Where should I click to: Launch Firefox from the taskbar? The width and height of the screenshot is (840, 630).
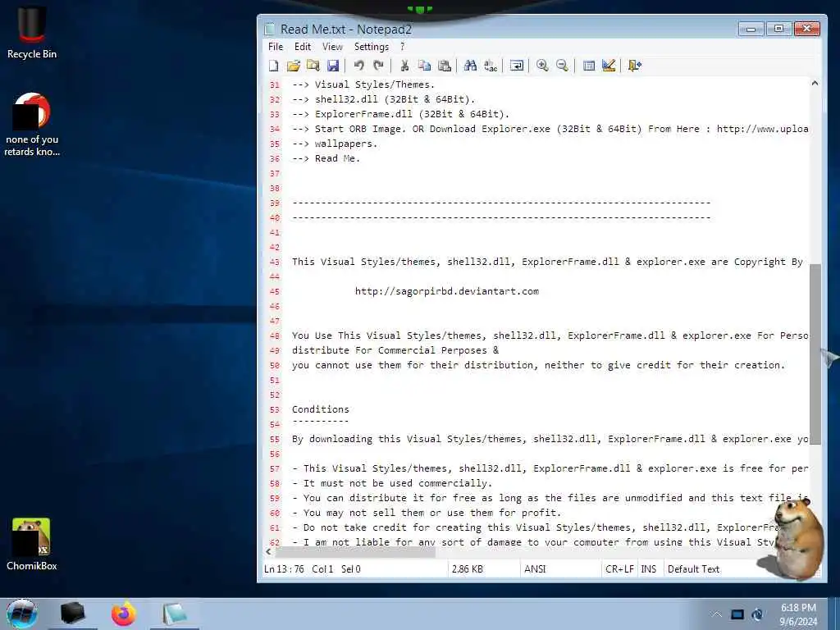(123, 614)
